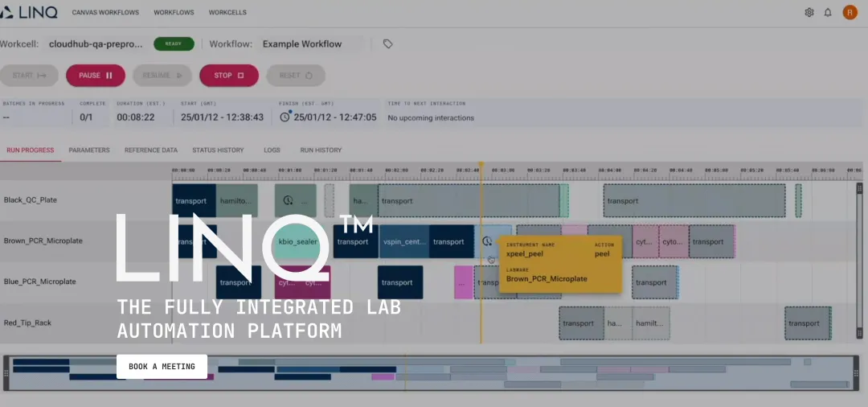Select the vspin_cent... block
868x407 pixels.
[x=404, y=241]
